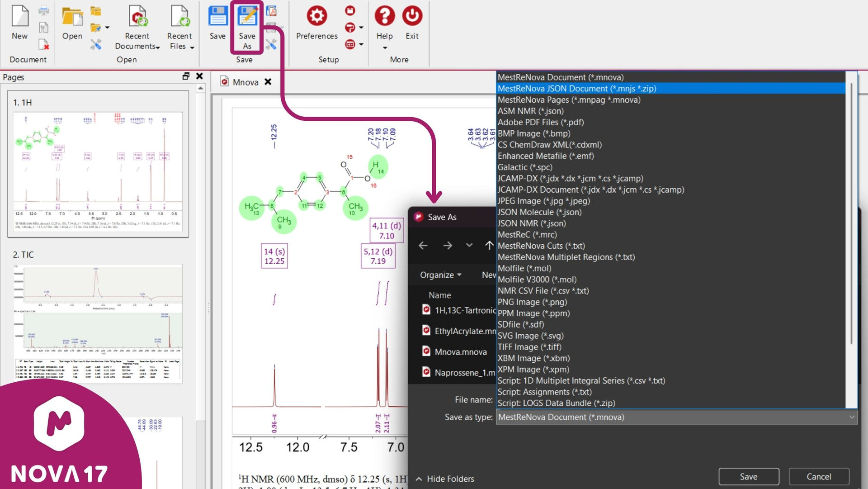This screenshot has height=489, width=868.
Task: Collapse folders with Hide Folders
Action: coord(445,479)
